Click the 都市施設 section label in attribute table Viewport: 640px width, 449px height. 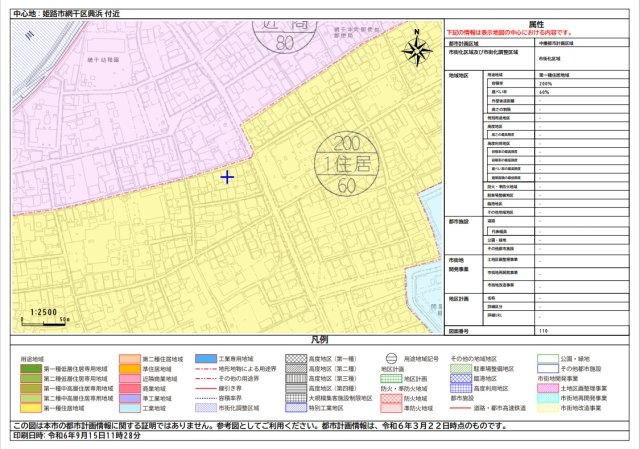(459, 222)
